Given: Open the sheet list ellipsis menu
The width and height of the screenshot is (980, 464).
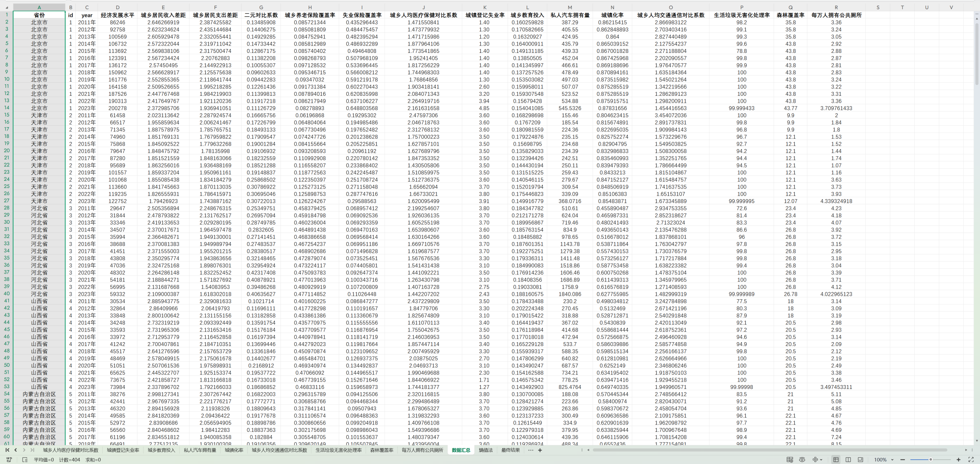Looking at the screenshot, I should (531, 450).
